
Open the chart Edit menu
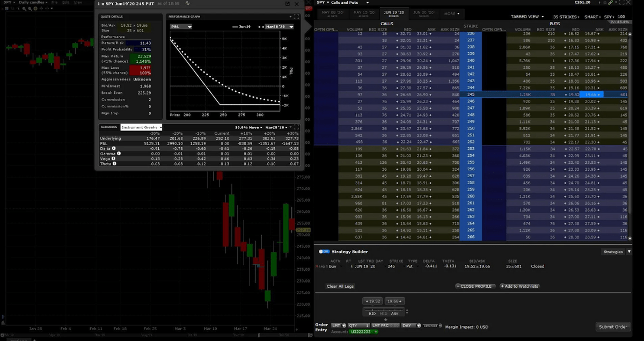(66, 3)
